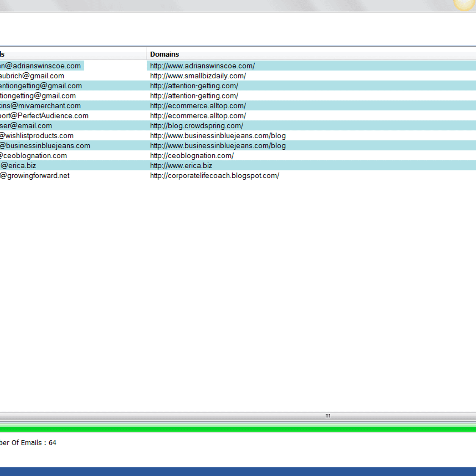Select the wishlistproducts.com email row
Image resolution: width=476 pixels, height=476 pixels.
point(37,136)
